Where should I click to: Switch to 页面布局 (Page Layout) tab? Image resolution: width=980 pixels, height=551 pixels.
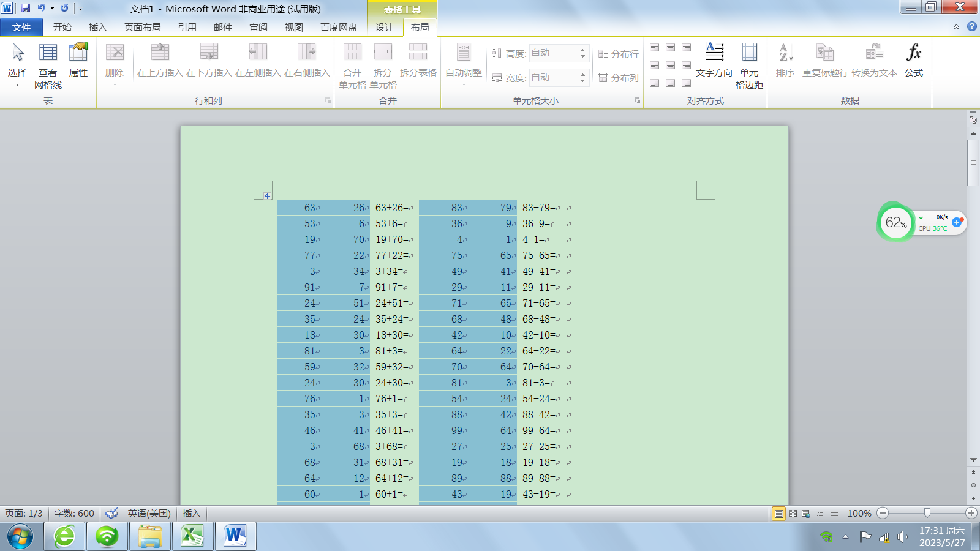(143, 27)
